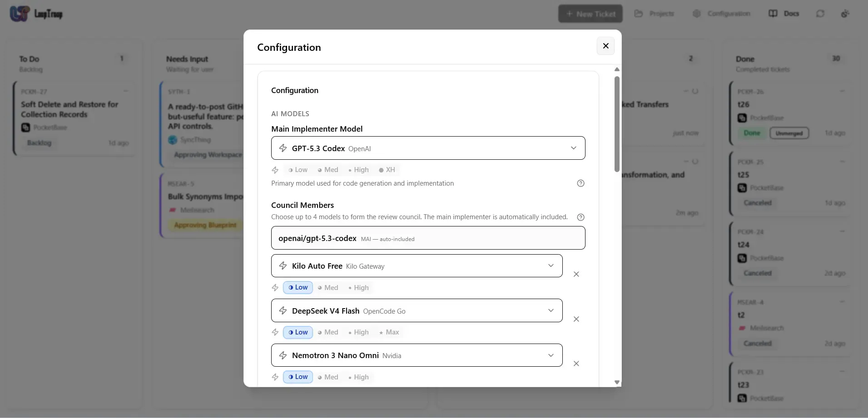
Task: Click the dialog scrollbar down arrow
Action: click(x=617, y=382)
